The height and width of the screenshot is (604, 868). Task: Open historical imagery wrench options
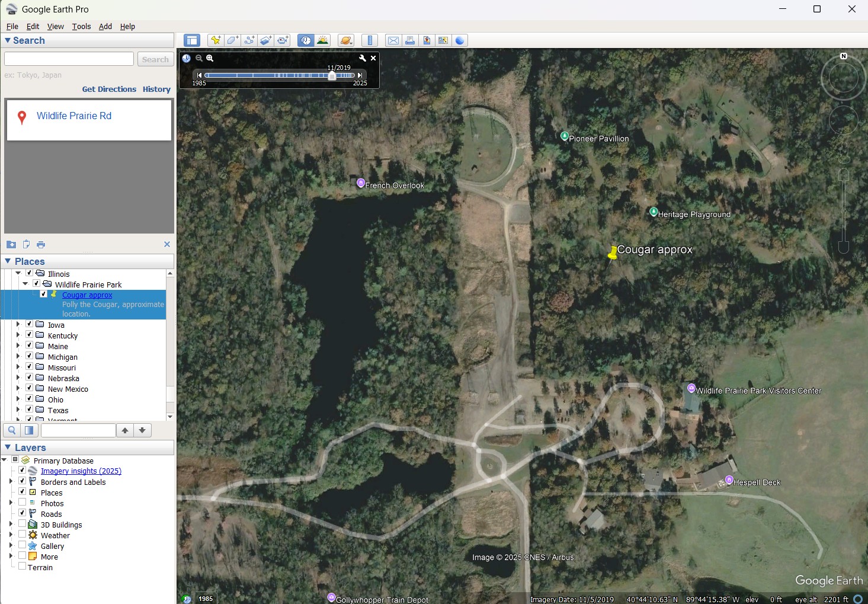click(x=363, y=58)
